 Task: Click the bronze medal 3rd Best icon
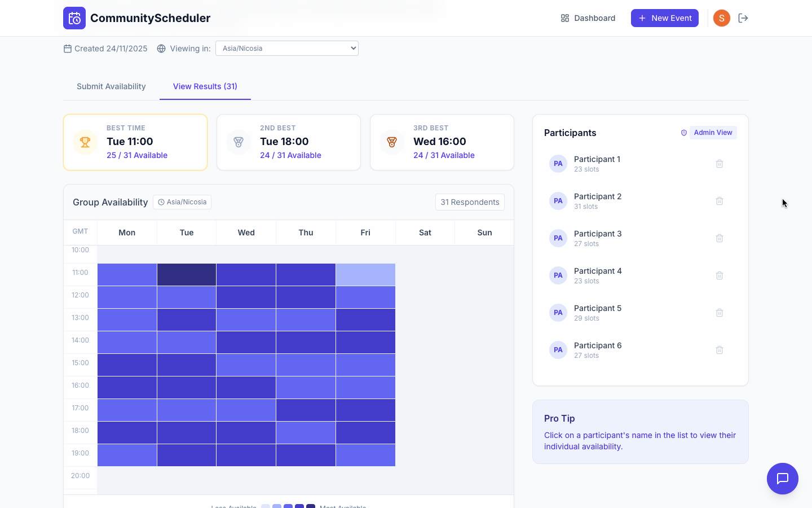392,142
